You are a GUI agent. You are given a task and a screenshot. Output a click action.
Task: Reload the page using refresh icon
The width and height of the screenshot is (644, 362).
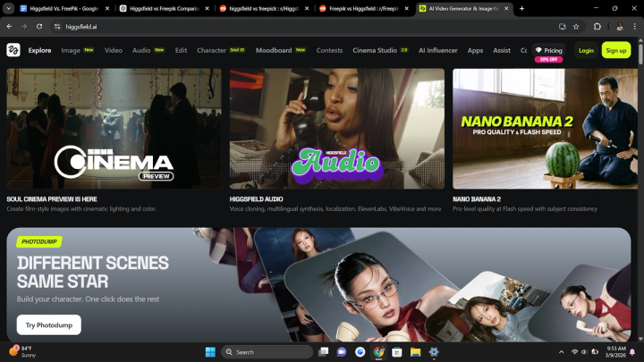(39, 27)
